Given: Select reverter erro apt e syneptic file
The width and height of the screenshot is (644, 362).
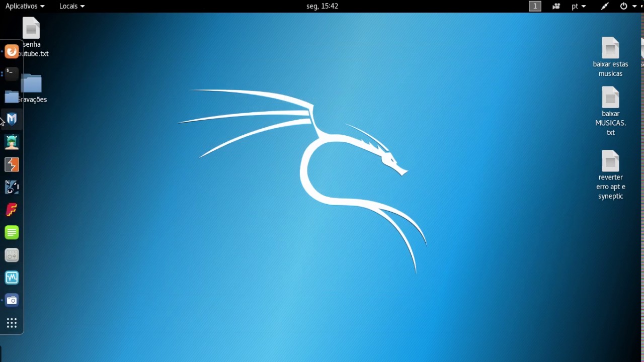Looking at the screenshot, I should click(610, 174).
